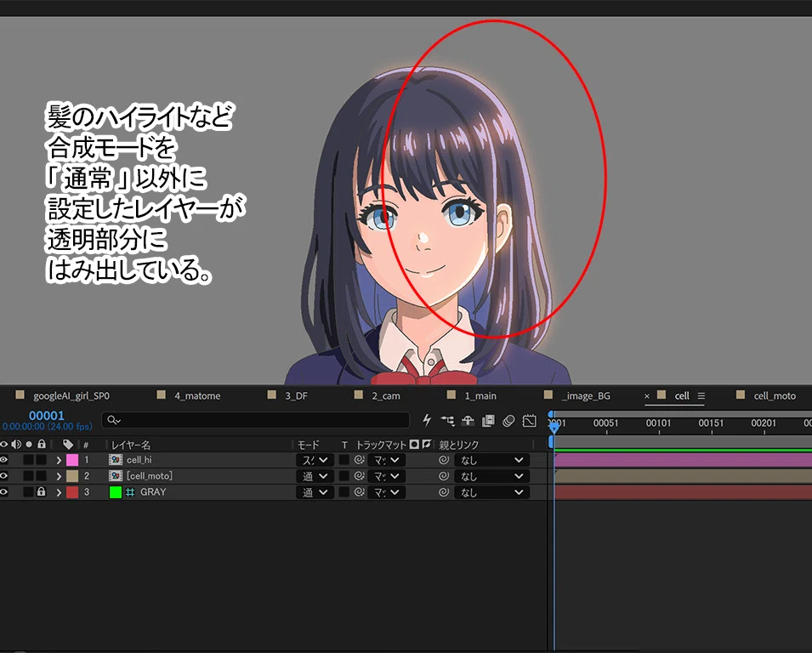This screenshot has height=653, width=812.
Task: Click the cell_hi composition layer icon
Action: point(116,460)
